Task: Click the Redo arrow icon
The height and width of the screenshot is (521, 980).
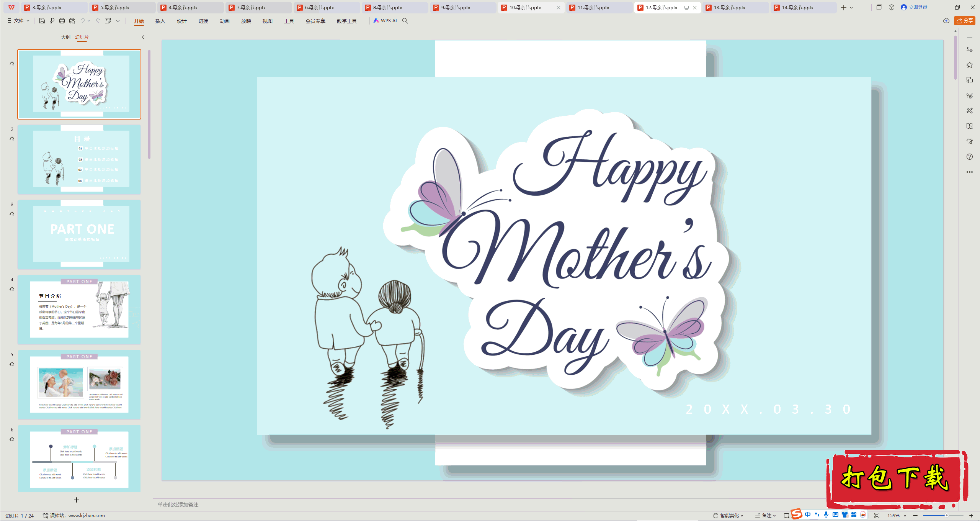Action: pyautogui.click(x=98, y=21)
